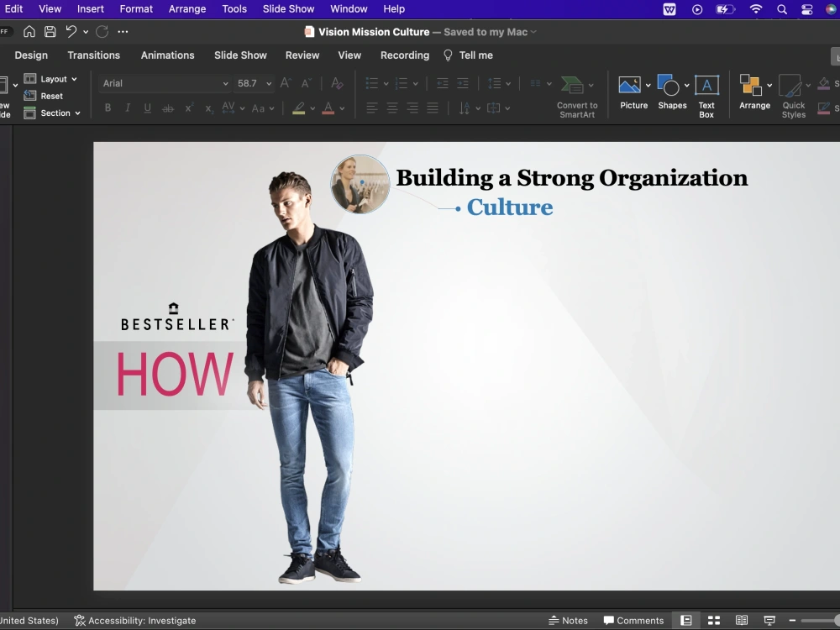Toggle bold formatting
Screen dimensions: 840x630
click(x=108, y=108)
